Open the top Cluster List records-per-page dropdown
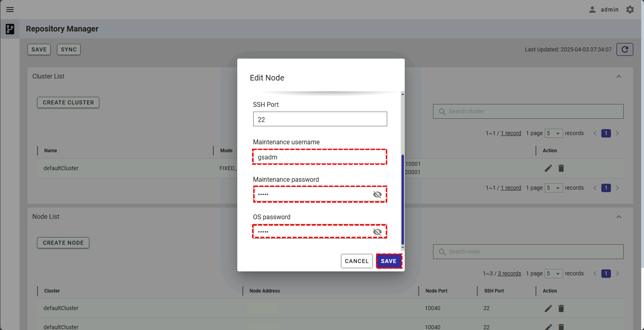The height and width of the screenshot is (330, 644). [x=554, y=133]
